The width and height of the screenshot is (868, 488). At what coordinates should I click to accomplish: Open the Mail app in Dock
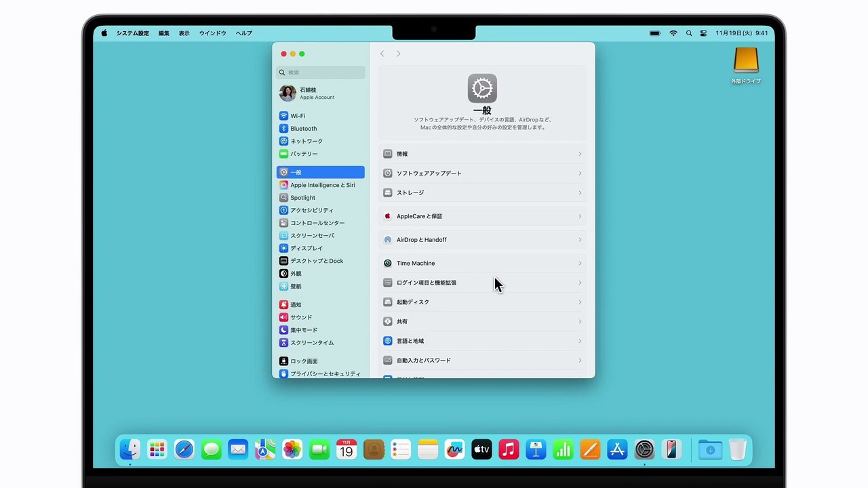coord(238,449)
